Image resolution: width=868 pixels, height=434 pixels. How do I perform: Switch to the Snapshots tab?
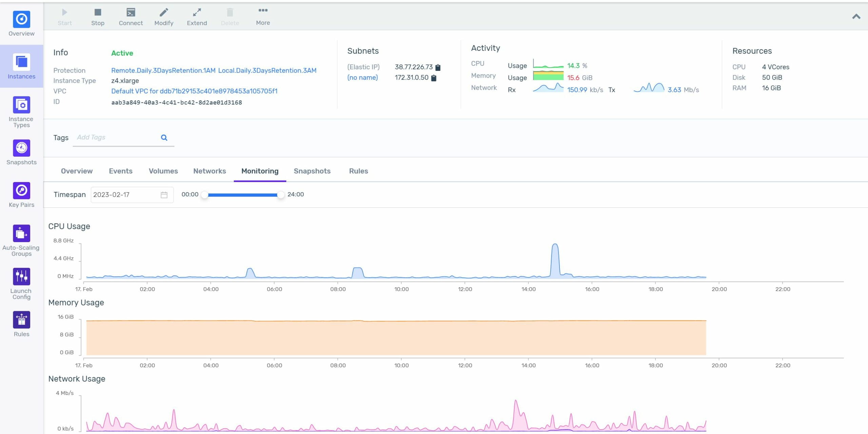[x=312, y=171]
